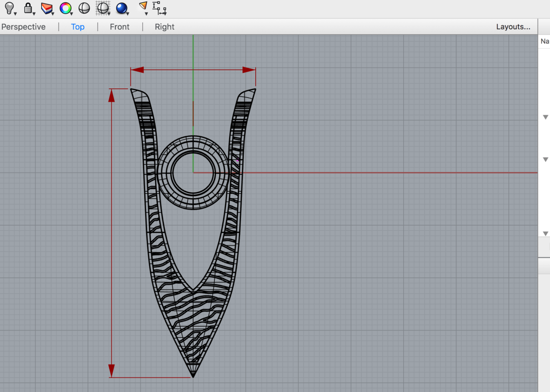Viewport: 550px width, 392px height.
Task: Open the Right viewport tab
Action: click(x=165, y=27)
